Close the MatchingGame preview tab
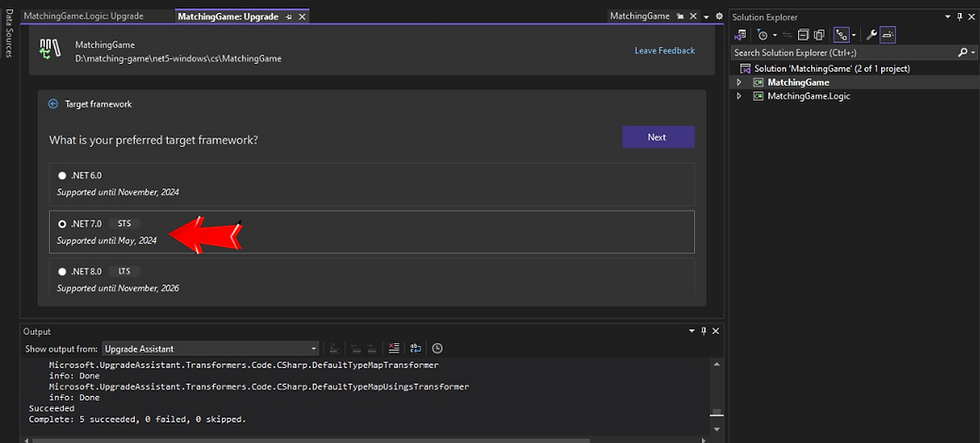This screenshot has height=443, width=980. [693, 16]
